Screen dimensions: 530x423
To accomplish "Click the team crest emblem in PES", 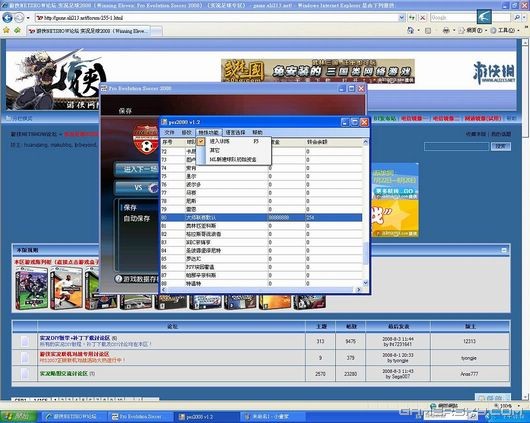I will click(146, 140).
